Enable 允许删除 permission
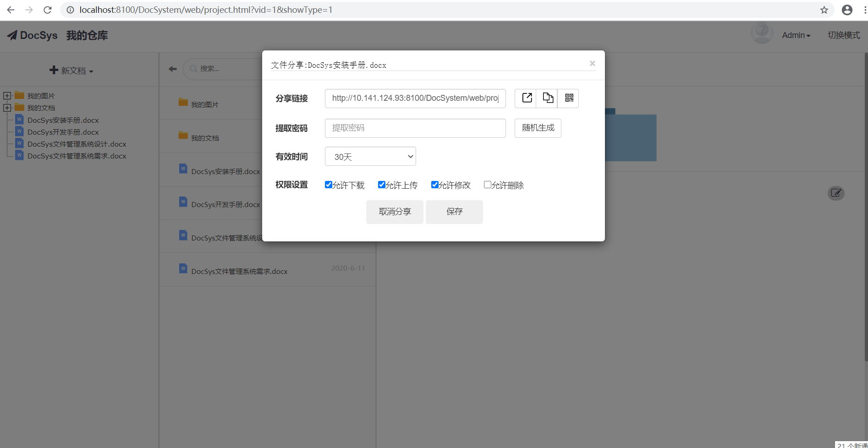 point(487,185)
